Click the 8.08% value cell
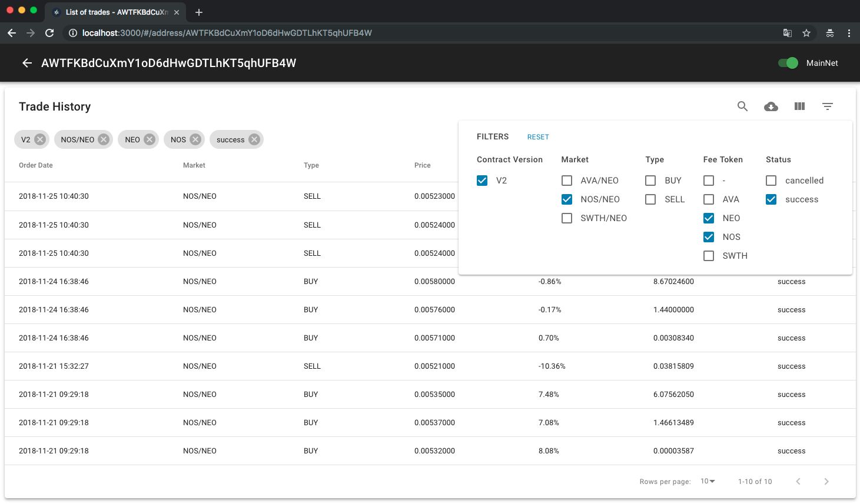860x504 pixels. [x=549, y=451]
